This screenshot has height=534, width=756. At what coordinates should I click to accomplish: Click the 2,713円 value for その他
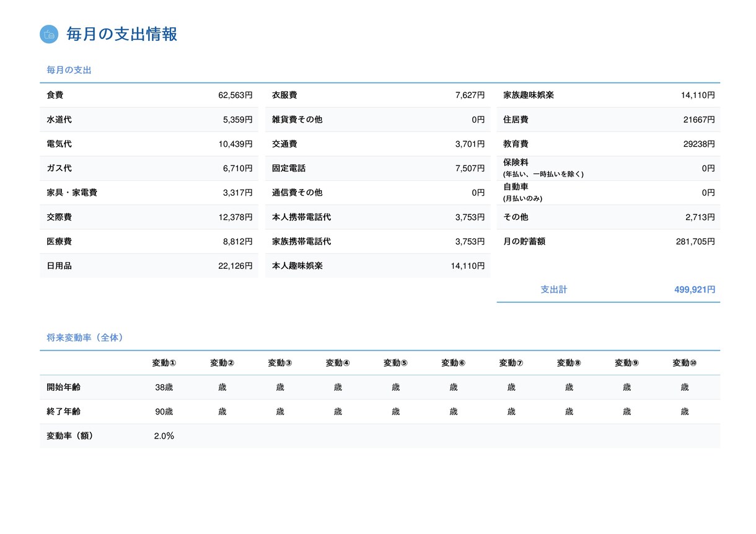(x=700, y=217)
